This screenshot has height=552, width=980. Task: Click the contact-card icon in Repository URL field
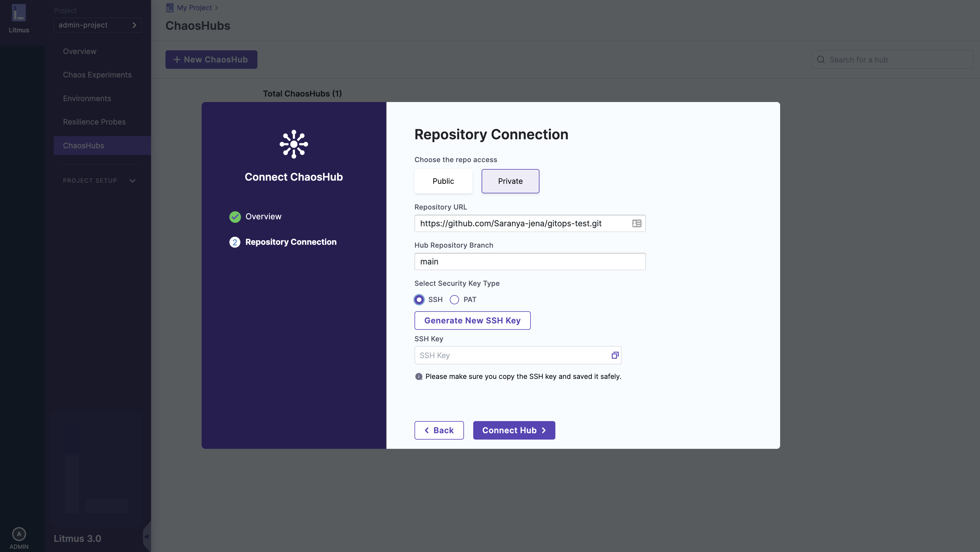coord(636,223)
